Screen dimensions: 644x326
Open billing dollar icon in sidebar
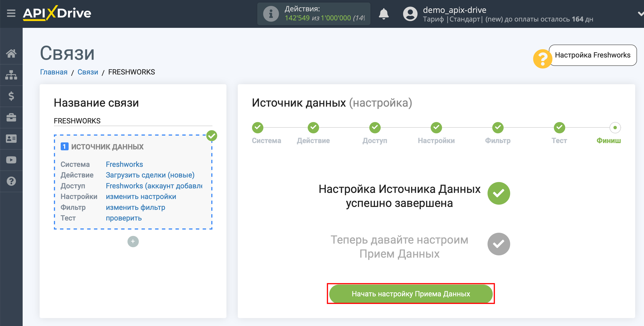[x=11, y=96]
